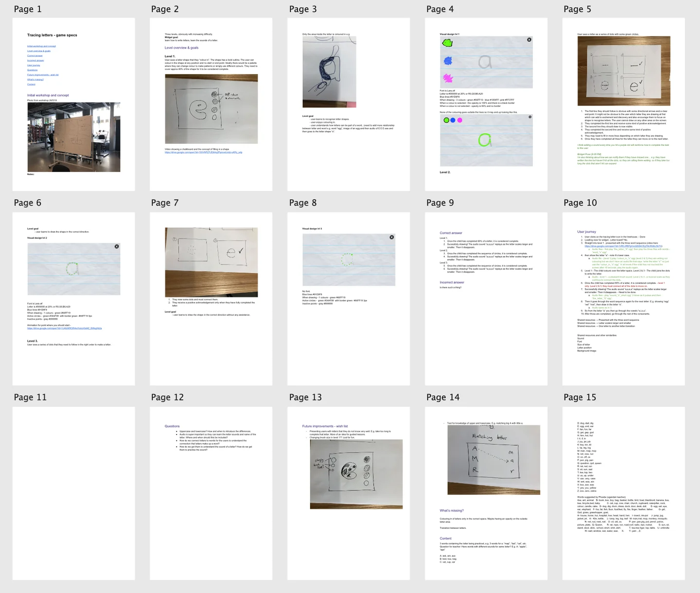Click the chalkboard video Google Drive link on Page 2

point(204,152)
